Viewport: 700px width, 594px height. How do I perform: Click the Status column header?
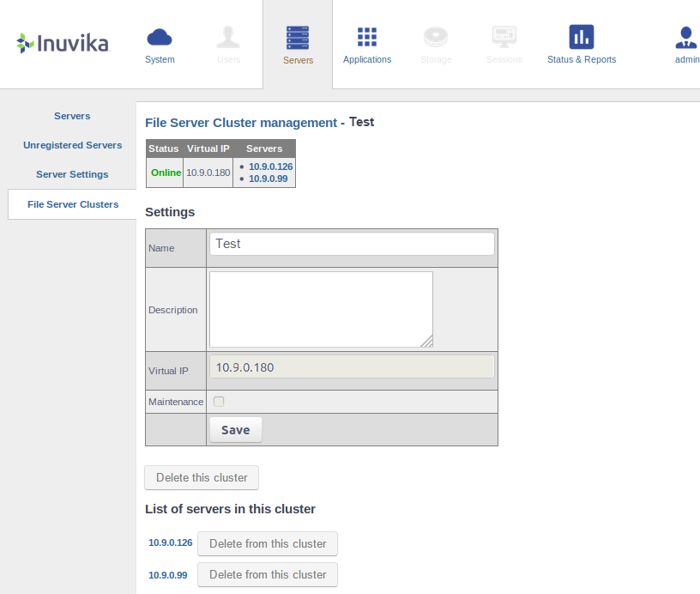(x=163, y=148)
